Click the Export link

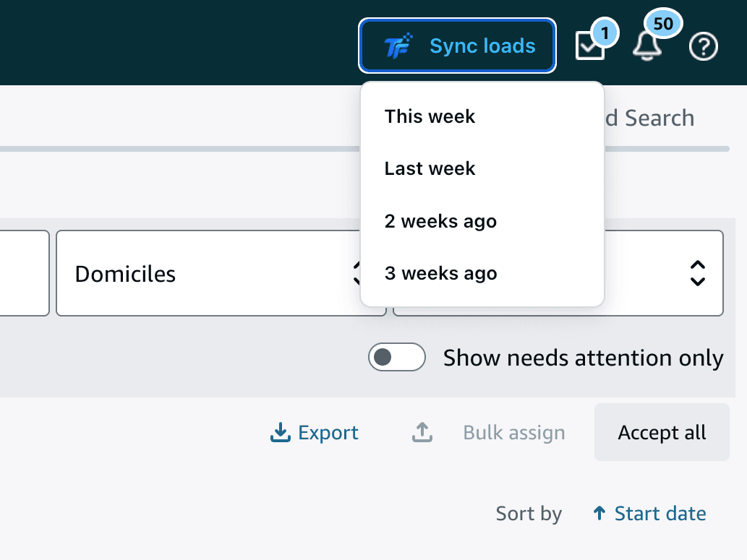315,432
